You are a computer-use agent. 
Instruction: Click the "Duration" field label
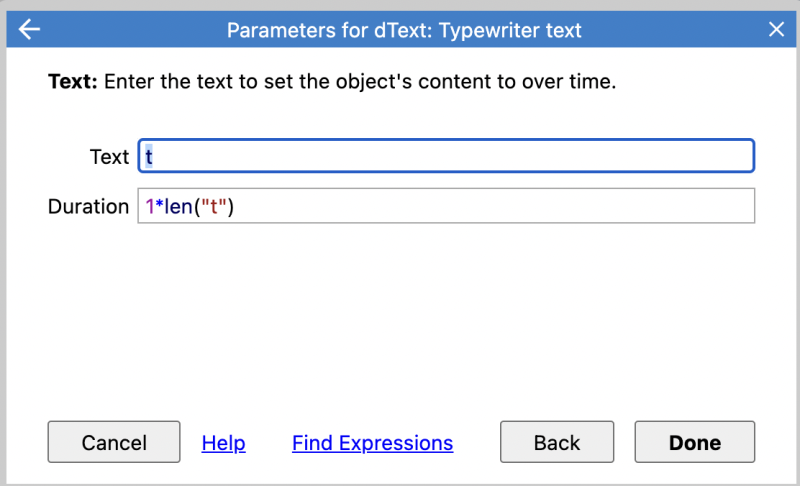pos(88,207)
